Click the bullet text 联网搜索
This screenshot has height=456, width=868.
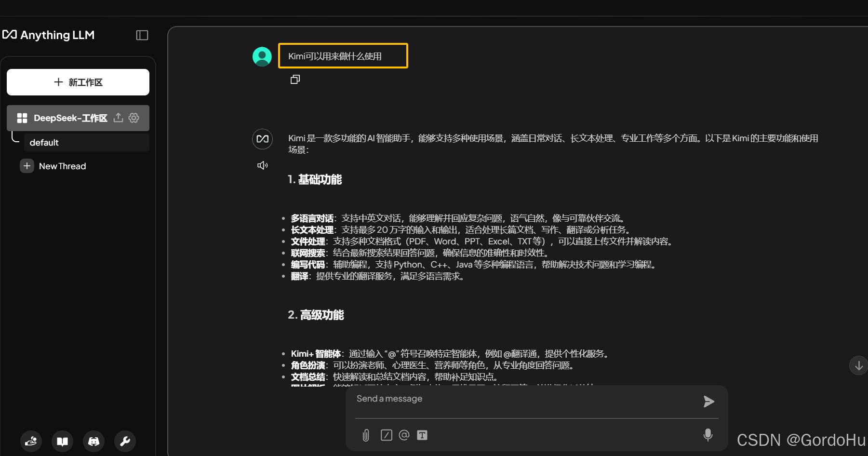pyautogui.click(x=308, y=253)
